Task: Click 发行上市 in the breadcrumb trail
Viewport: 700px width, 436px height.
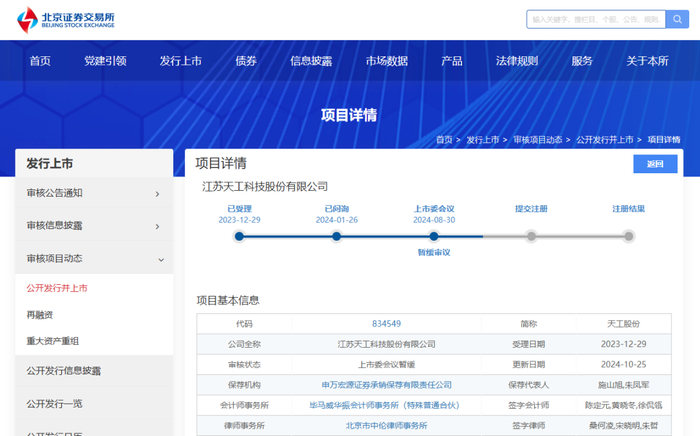Action: click(482, 140)
